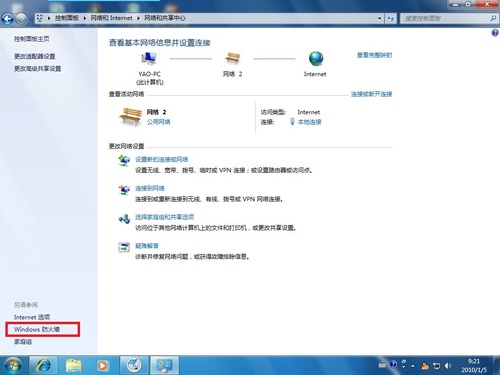Open the Windows Start orb

(13, 365)
